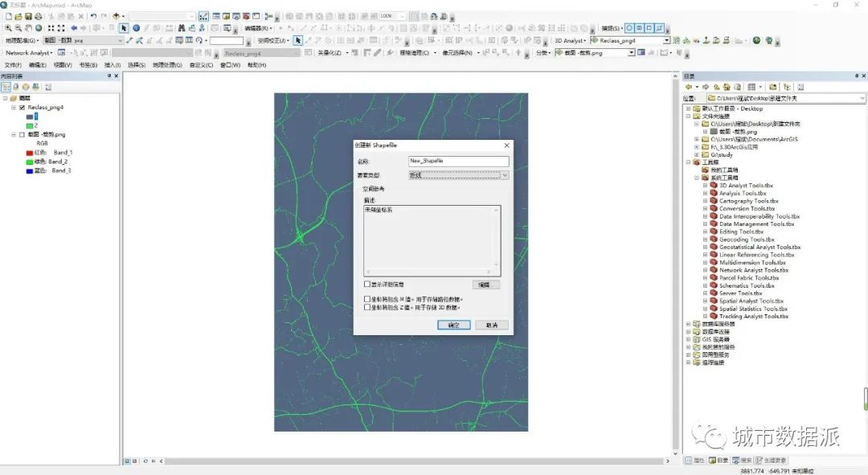The image size is (868, 475).
Task: Click the Undo arrow icon
Action: [93, 17]
